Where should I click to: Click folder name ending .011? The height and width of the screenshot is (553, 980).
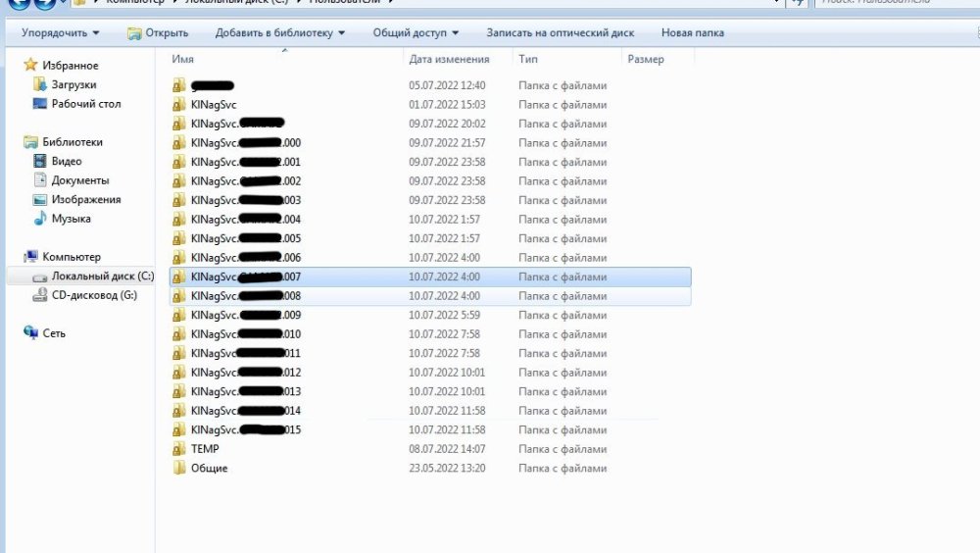coord(246,353)
